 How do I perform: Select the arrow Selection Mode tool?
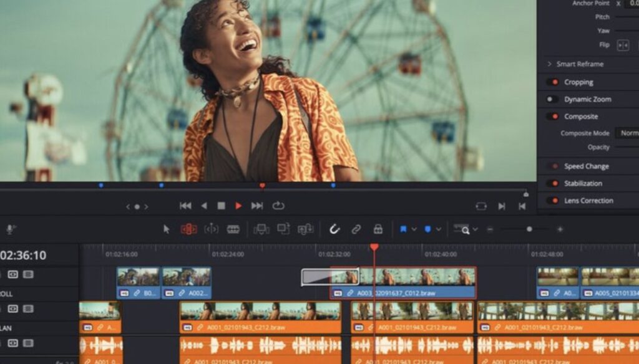coord(167,229)
